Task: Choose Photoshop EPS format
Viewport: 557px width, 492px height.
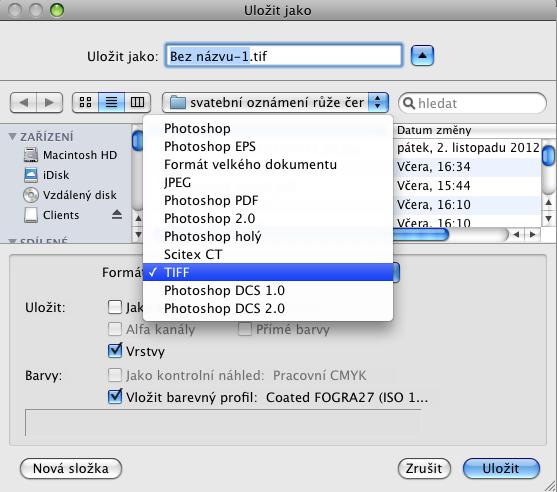Action: tap(268, 146)
